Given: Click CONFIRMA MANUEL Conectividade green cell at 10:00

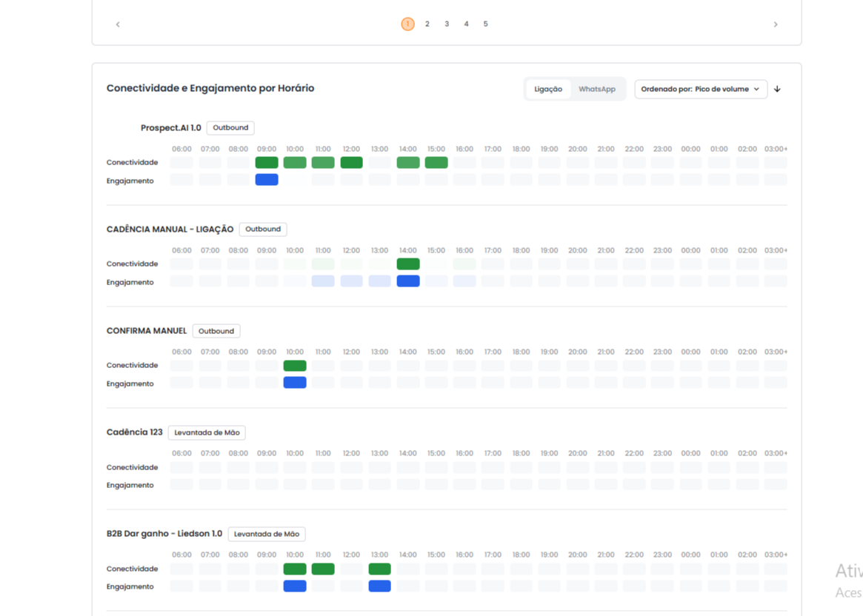Looking at the screenshot, I should click(295, 366).
